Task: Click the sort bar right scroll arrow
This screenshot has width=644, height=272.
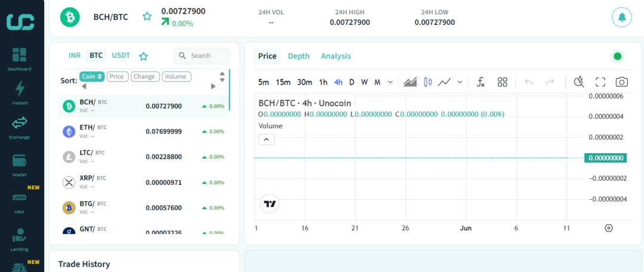Action: point(213,86)
